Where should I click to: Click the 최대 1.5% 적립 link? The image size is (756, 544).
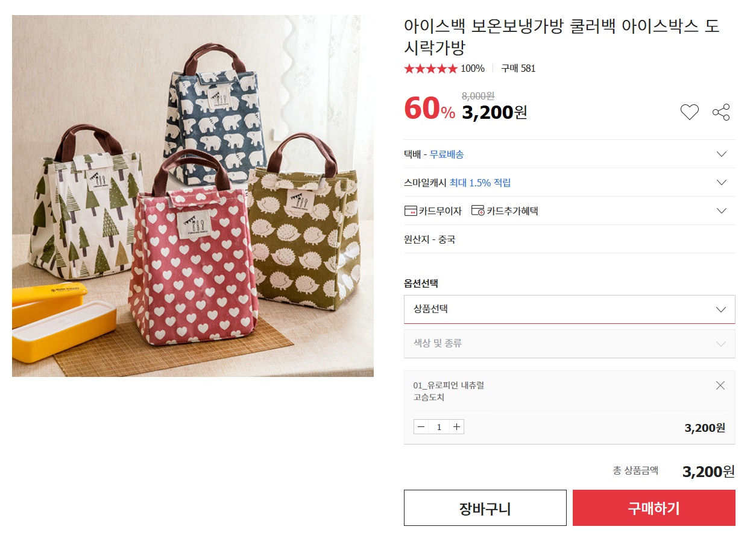coord(480,183)
